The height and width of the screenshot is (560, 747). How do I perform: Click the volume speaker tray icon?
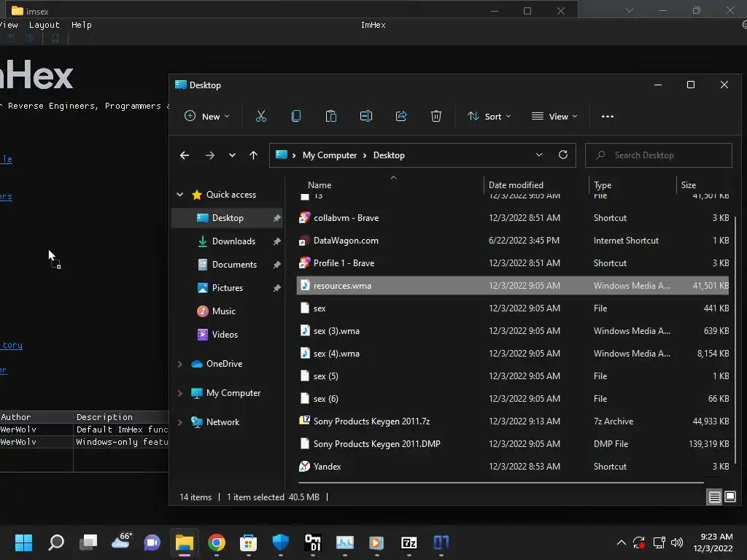click(677, 542)
